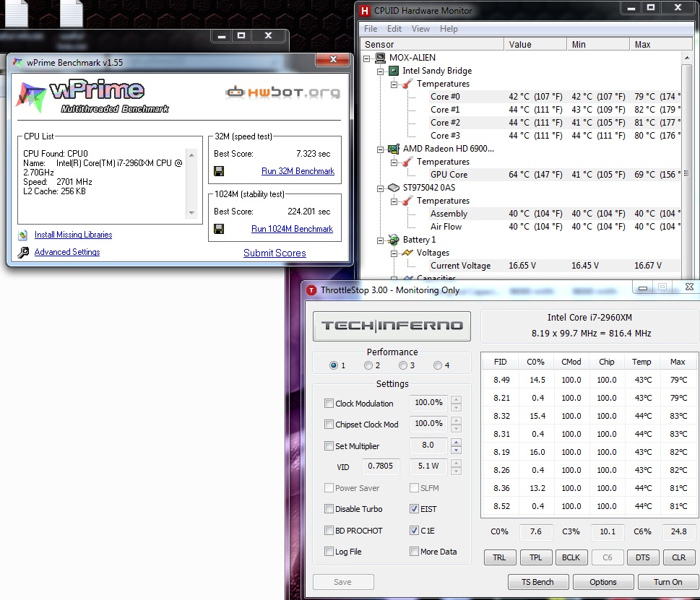The image size is (700, 600).
Task: Select Performance profile 1 radio button
Action: point(334,365)
